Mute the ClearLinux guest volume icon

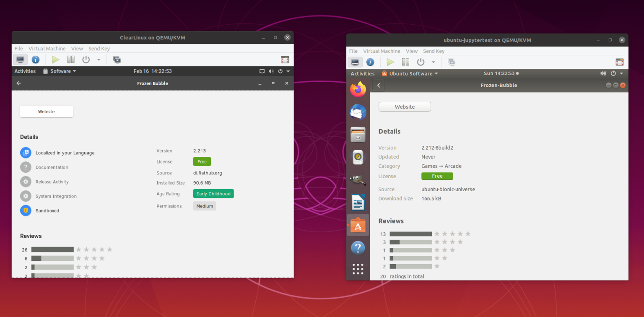coord(271,71)
